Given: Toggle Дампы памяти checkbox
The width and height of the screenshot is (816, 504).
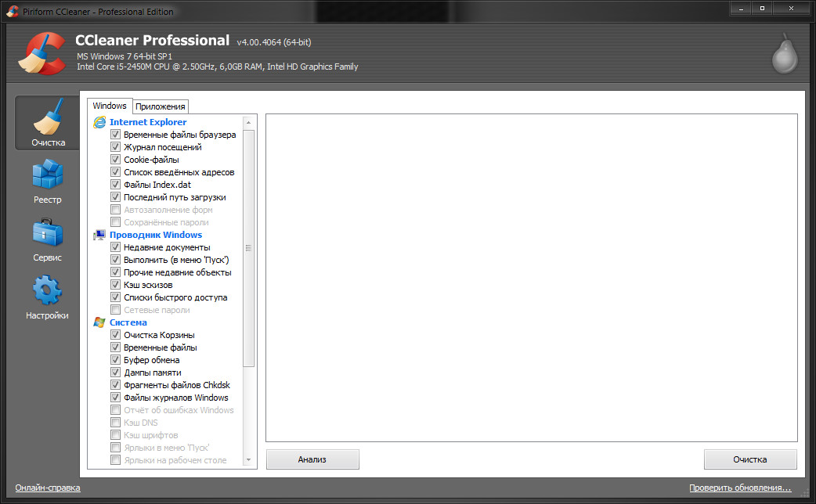Looking at the screenshot, I should [x=116, y=373].
